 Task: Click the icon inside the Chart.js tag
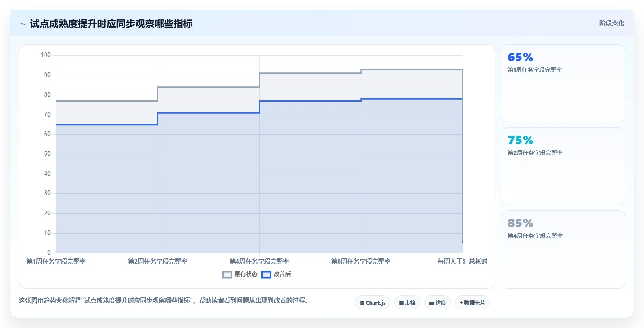coord(362,303)
